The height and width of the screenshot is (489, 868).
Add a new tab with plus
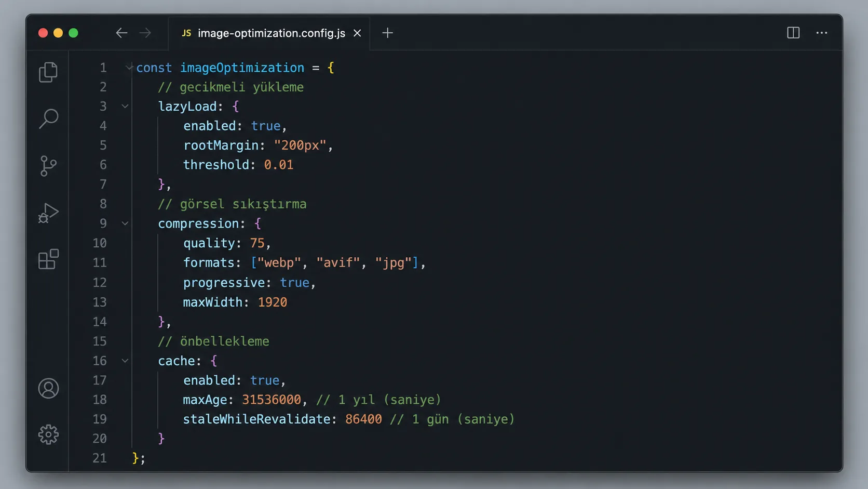(x=387, y=33)
